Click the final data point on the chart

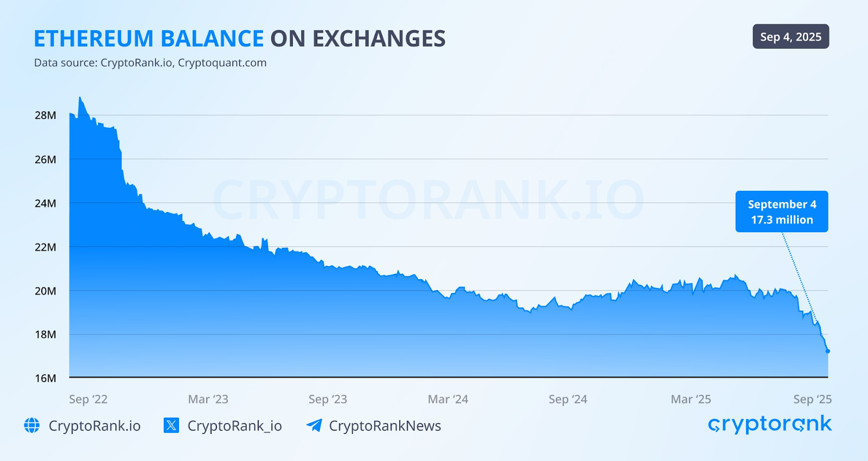tap(828, 351)
